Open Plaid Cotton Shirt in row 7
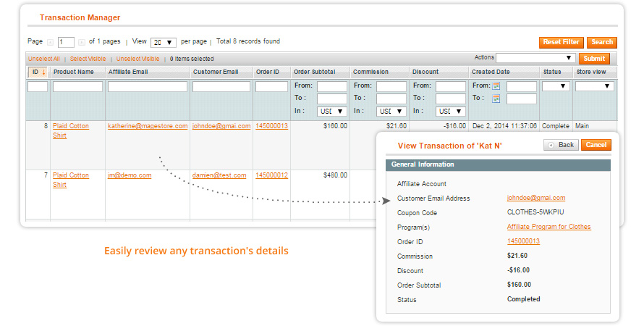Image resolution: width=644 pixels, height=326 pixels. point(71,180)
